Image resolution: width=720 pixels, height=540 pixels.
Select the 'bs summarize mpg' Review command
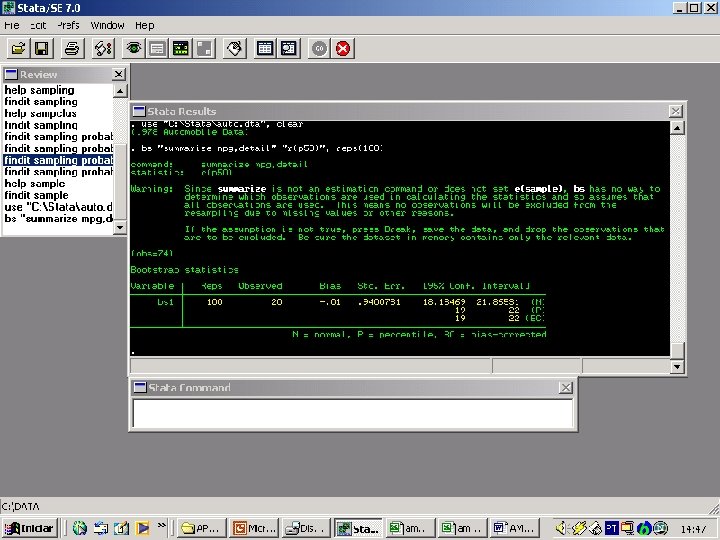[x=58, y=219]
